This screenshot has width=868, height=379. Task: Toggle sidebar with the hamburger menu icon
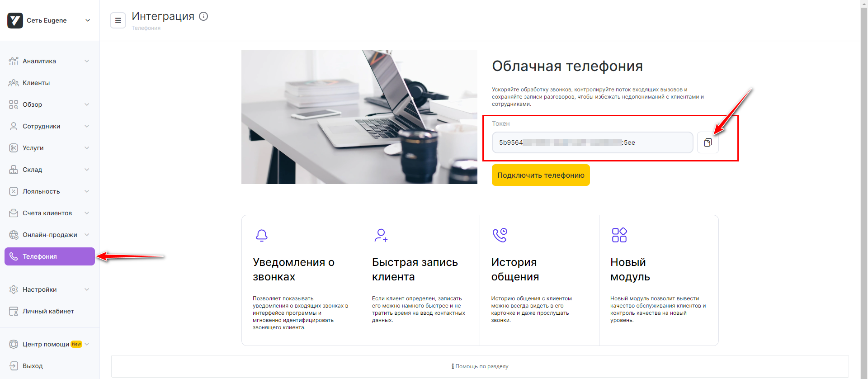point(118,20)
